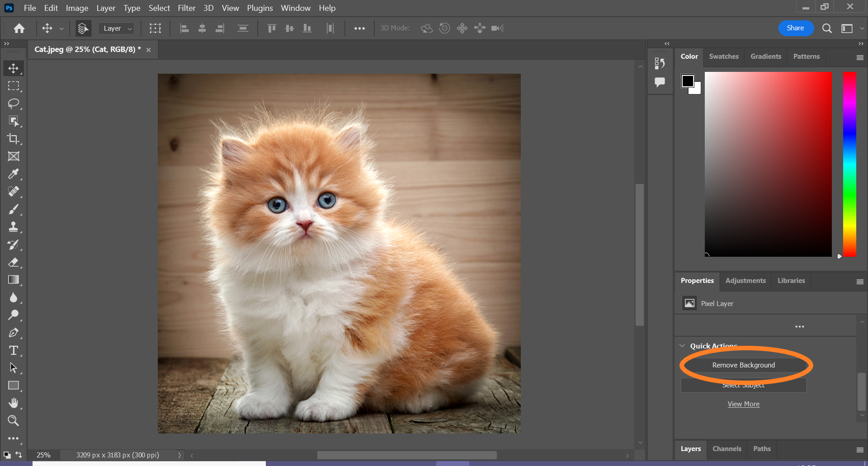Click the canvas vertical scrollbar
The width and height of the screenshot is (868, 466).
[640, 254]
